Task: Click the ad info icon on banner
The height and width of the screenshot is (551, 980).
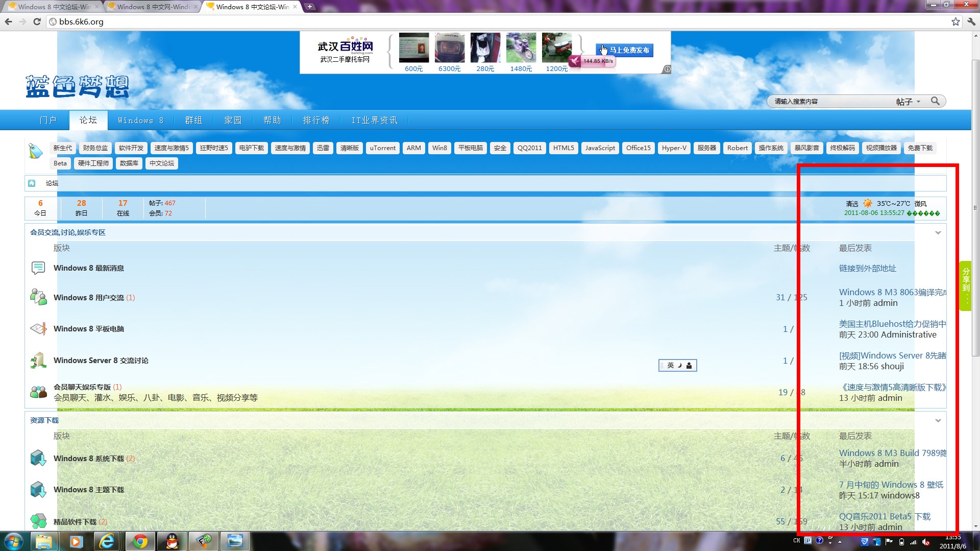Action: point(667,69)
